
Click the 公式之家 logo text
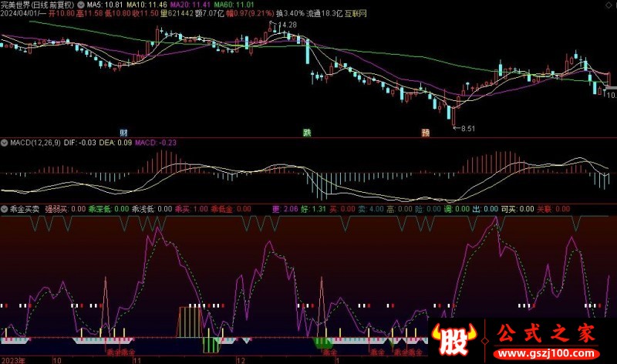coord(544,334)
